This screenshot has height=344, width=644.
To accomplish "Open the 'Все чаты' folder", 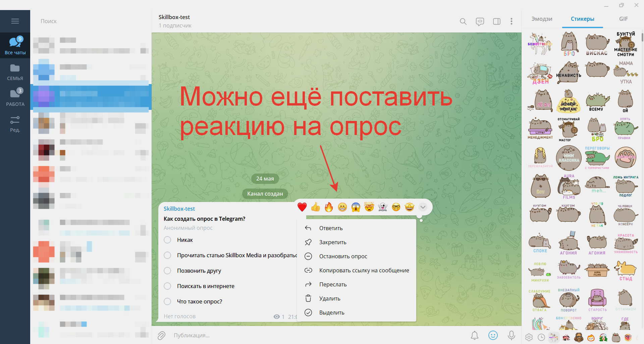I will click(x=15, y=45).
